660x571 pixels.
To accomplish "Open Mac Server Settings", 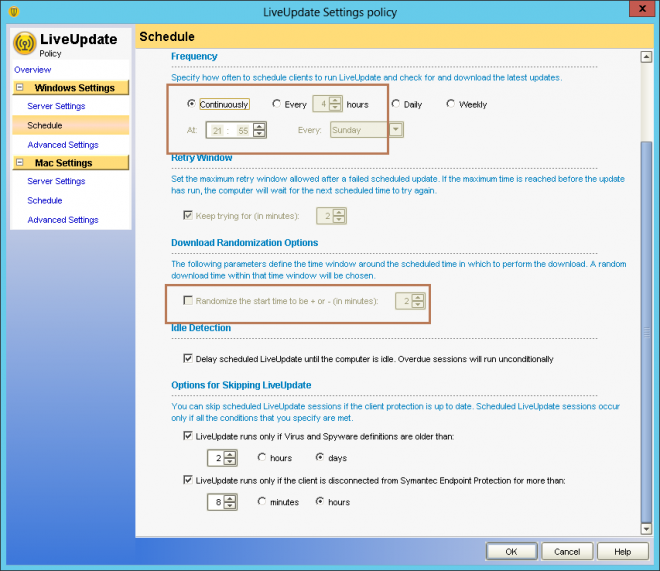I will [x=56, y=181].
